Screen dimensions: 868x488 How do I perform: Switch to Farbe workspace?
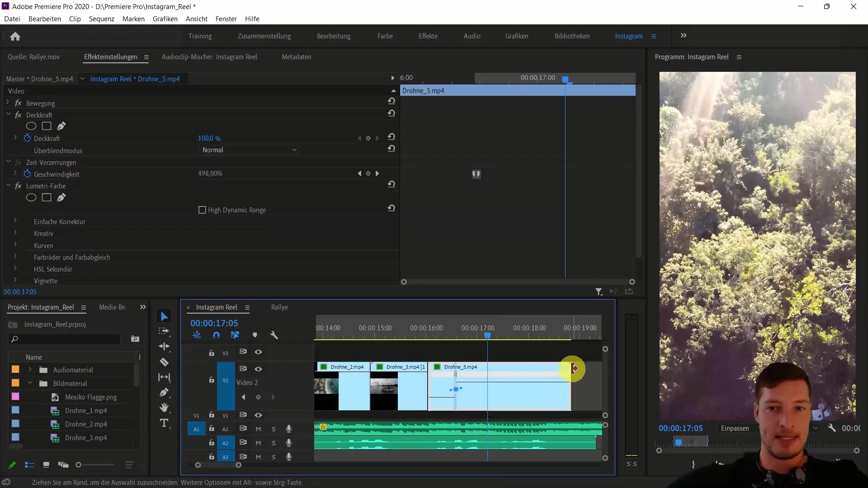[385, 36]
